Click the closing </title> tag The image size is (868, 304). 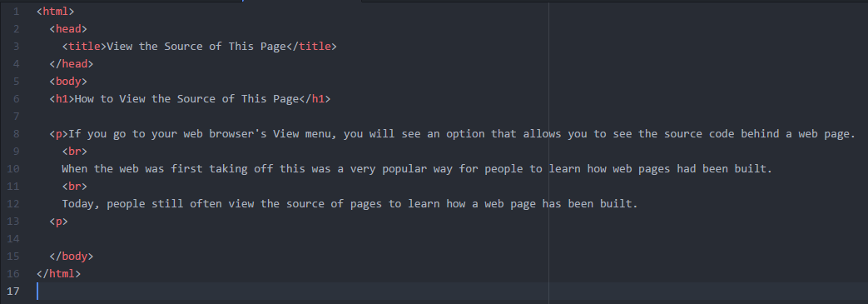[311, 47]
